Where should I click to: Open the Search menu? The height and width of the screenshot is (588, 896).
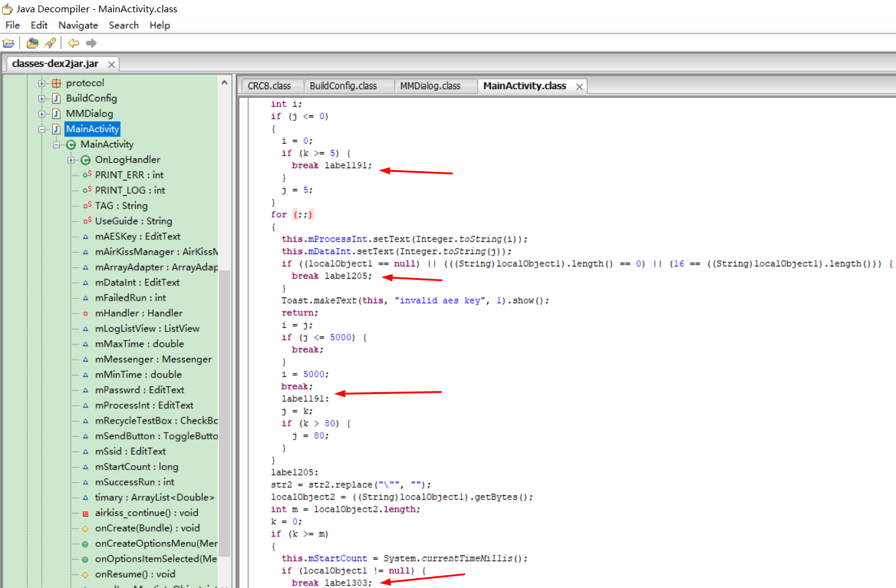[x=124, y=25]
